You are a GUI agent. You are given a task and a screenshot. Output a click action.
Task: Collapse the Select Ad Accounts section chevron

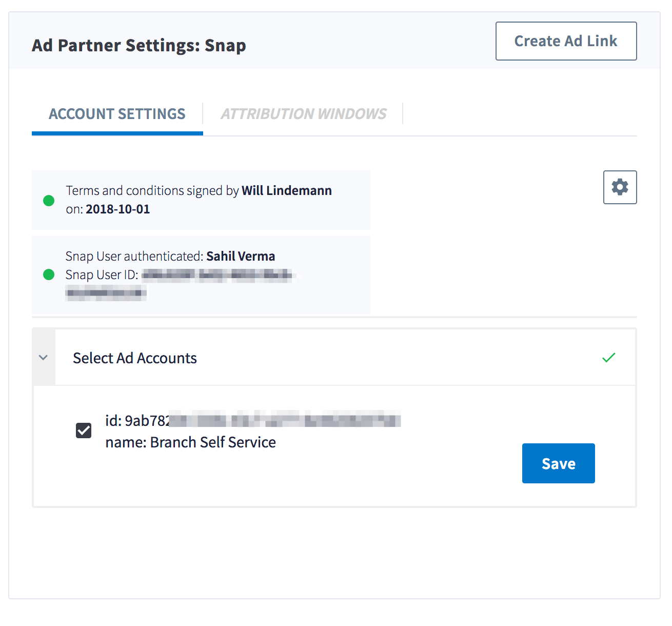pos(44,358)
